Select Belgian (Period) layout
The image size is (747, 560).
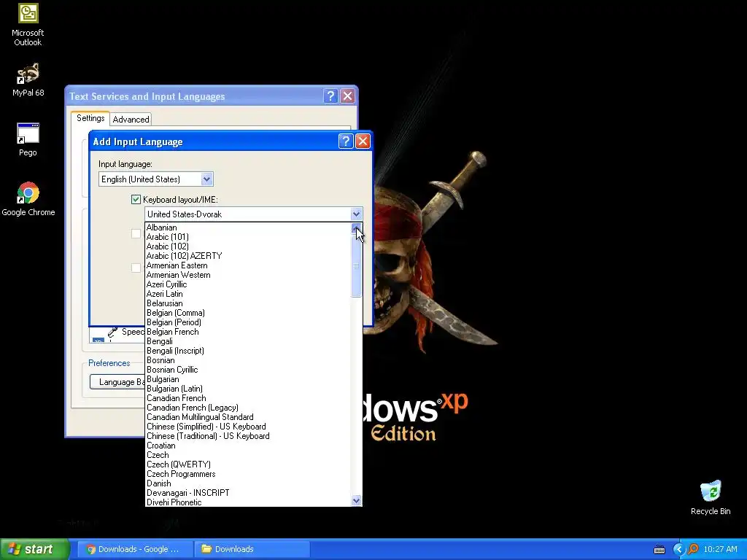click(248, 322)
